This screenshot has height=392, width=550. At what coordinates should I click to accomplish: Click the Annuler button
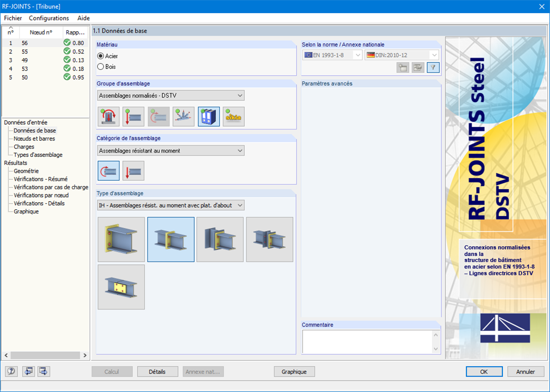(526, 372)
